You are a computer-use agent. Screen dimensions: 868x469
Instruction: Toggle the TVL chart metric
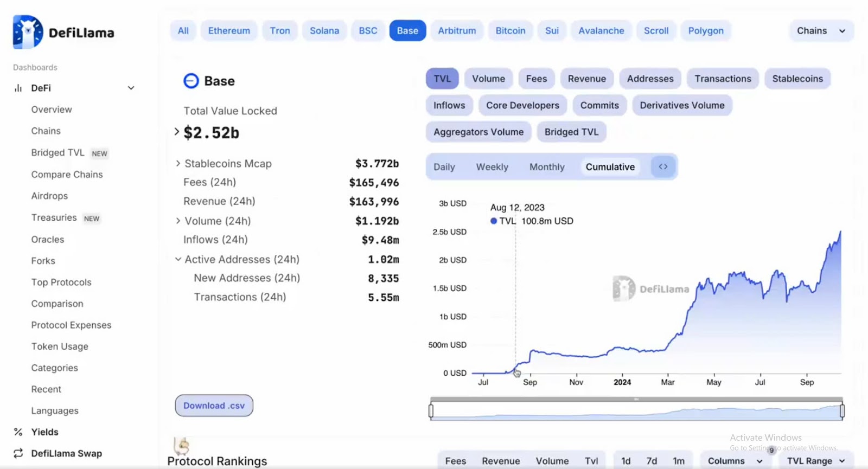(442, 79)
